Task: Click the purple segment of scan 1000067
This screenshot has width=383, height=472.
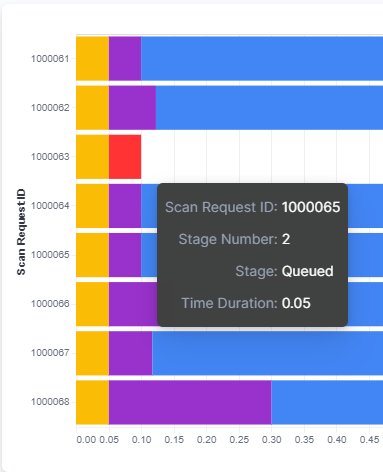Action: (130, 353)
